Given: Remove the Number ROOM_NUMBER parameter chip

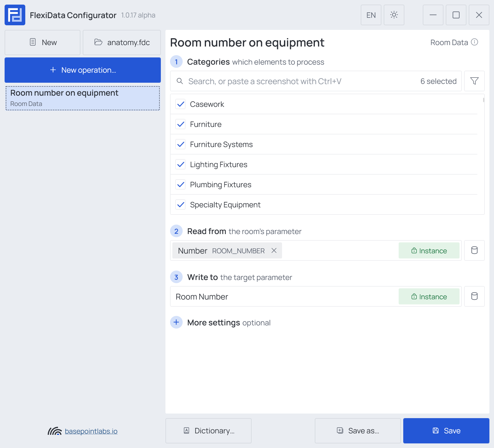Looking at the screenshot, I should click(x=274, y=250).
